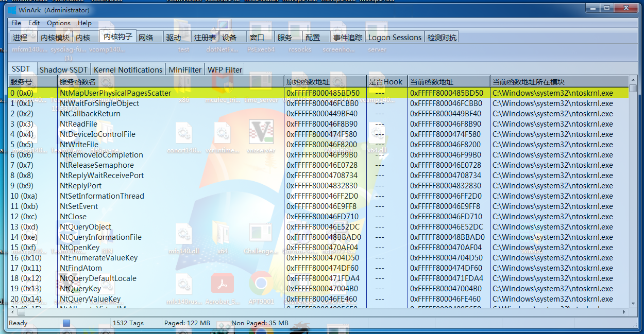Image resolution: width=644 pixels, height=334 pixels.
Task: Open the 检测对抗 tab
Action: point(442,37)
